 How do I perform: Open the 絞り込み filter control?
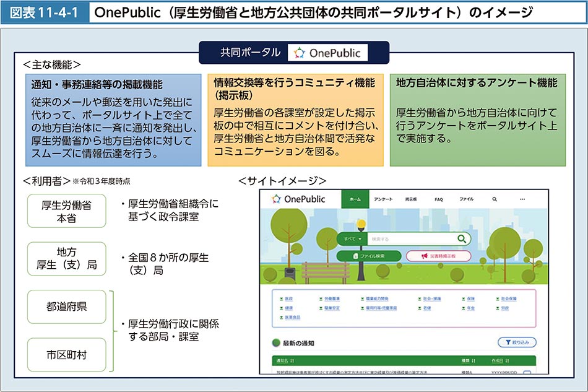pyautogui.click(x=517, y=342)
